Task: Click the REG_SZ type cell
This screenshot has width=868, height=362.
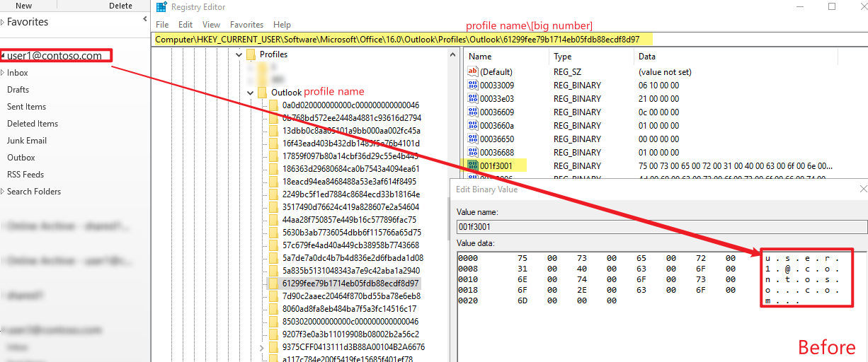Action: pyautogui.click(x=567, y=71)
